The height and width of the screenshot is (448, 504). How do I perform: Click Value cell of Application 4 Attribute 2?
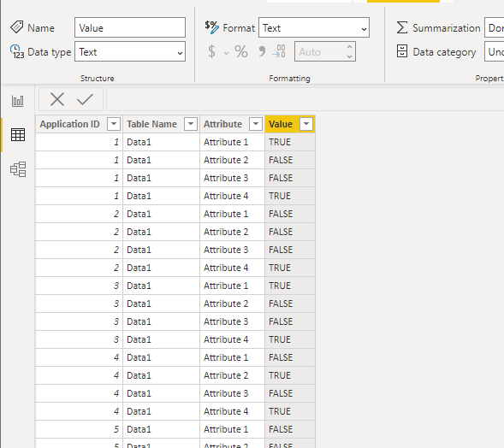click(290, 375)
